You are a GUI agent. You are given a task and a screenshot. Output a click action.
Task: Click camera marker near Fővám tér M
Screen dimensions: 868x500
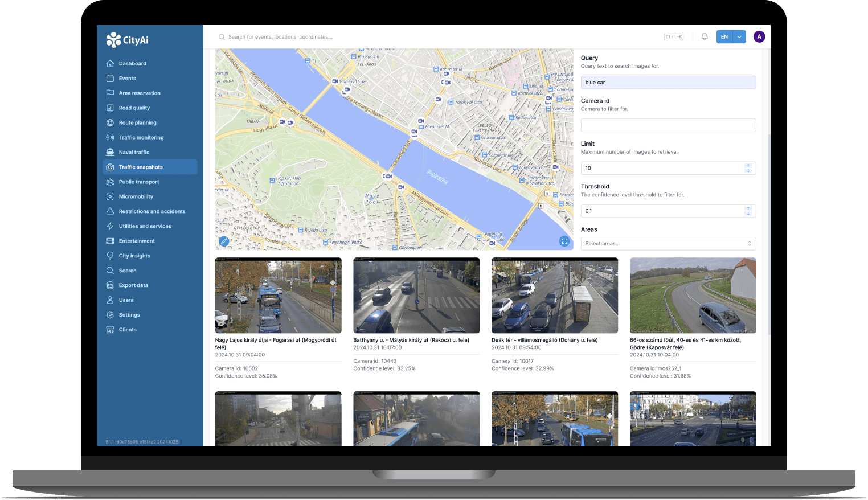point(421,121)
